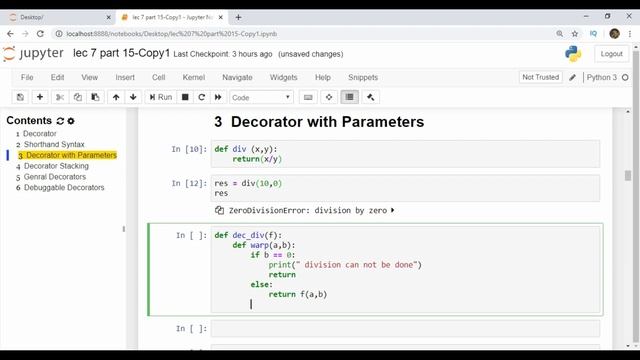Copy selected cells using the toolbar icon
The height and width of the screenshot is (360, 640).
coord(78,97)
